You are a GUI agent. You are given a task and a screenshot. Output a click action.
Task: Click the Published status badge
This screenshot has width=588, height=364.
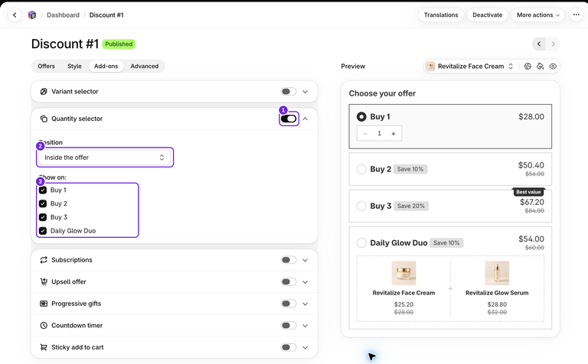point(119,44)
